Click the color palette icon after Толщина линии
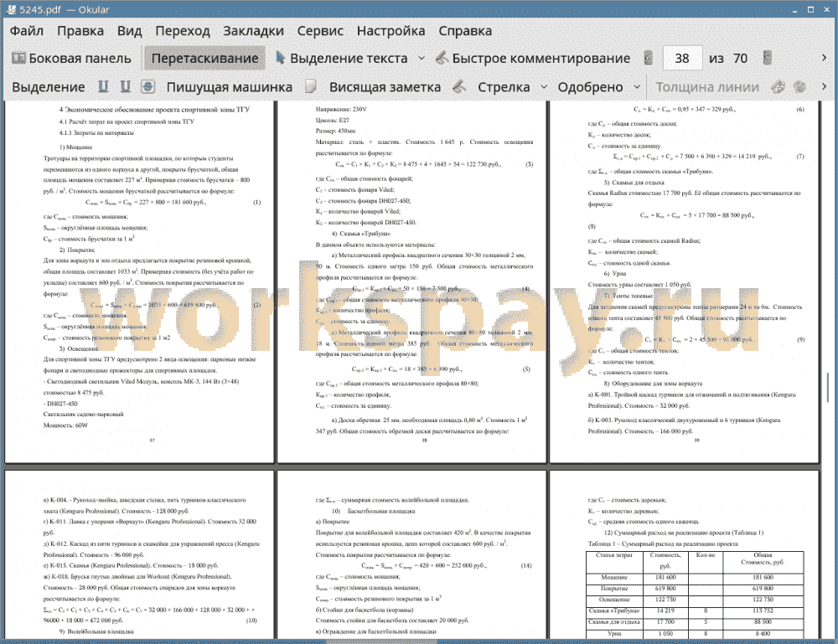Screen dimensions: 838x644 pos(779,86)
